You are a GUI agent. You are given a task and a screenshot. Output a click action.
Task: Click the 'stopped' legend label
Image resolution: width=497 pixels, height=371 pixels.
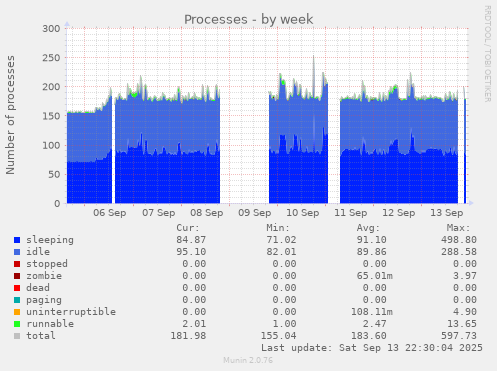click(47, 264)
